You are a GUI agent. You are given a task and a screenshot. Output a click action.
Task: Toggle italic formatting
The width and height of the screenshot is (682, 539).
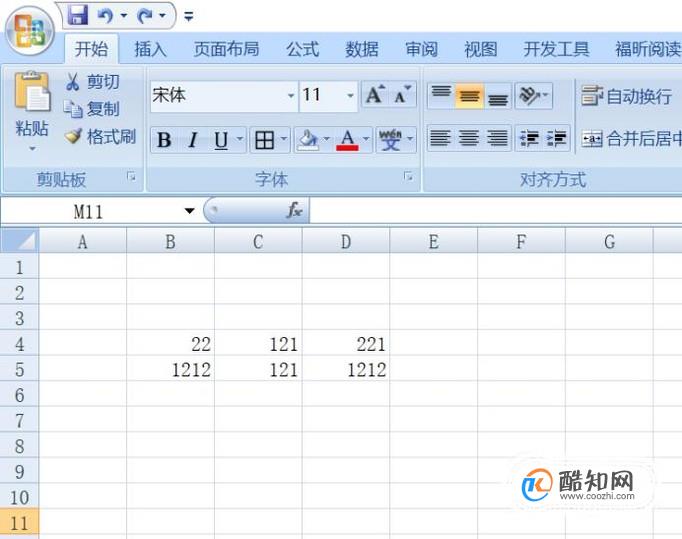193,140
